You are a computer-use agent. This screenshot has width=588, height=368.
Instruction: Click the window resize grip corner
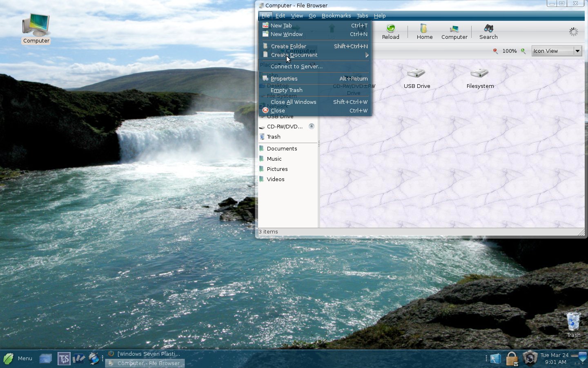point(581,232)
